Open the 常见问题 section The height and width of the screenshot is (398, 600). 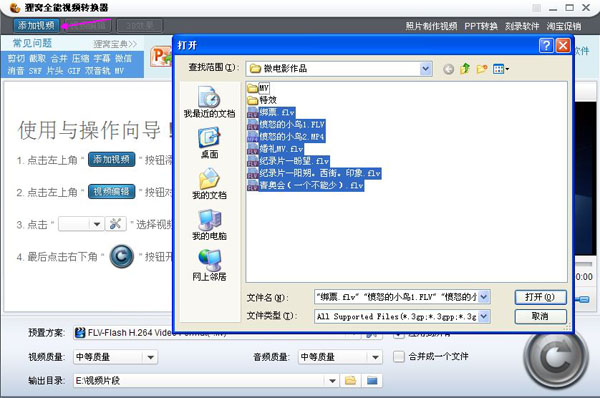click(x=32, y=43)
